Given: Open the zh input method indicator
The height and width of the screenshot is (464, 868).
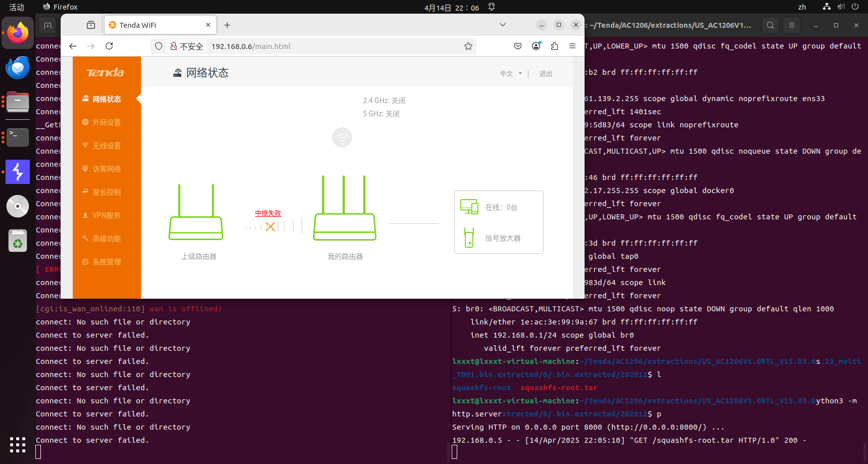Looking at the screenshot, I should 802,7.
